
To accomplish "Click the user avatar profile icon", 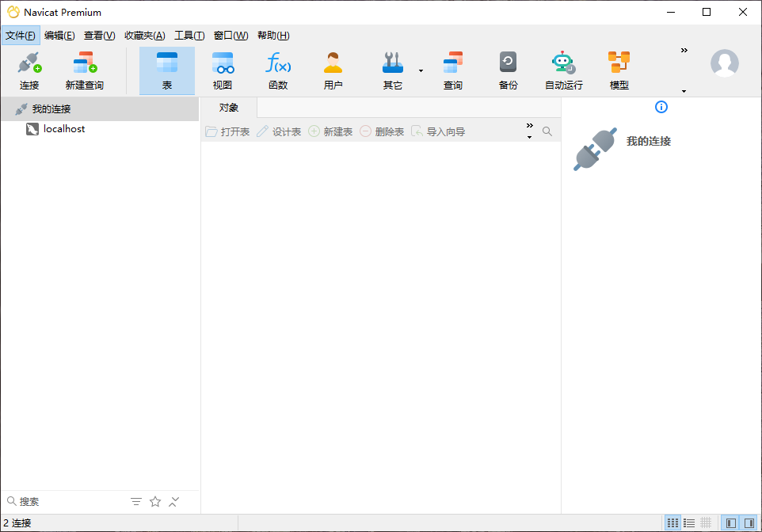I will point(725,63).
